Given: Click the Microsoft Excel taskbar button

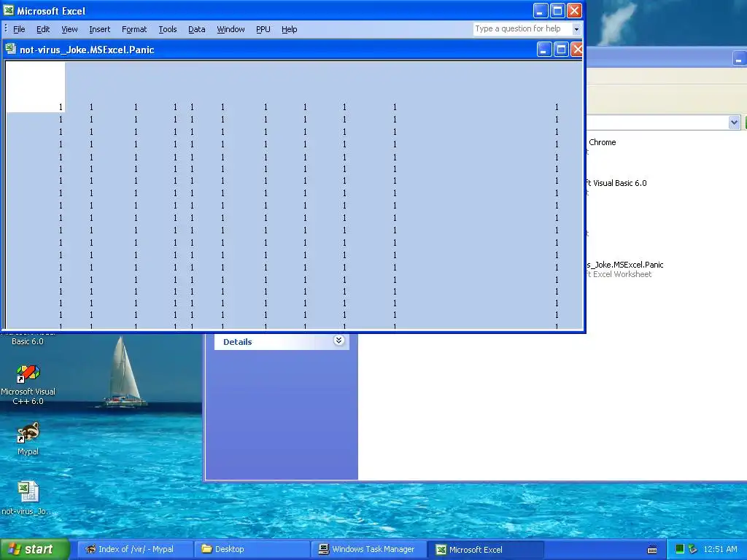Looking at the screenshot, I should pyautogui.click(x=485, y=550).
